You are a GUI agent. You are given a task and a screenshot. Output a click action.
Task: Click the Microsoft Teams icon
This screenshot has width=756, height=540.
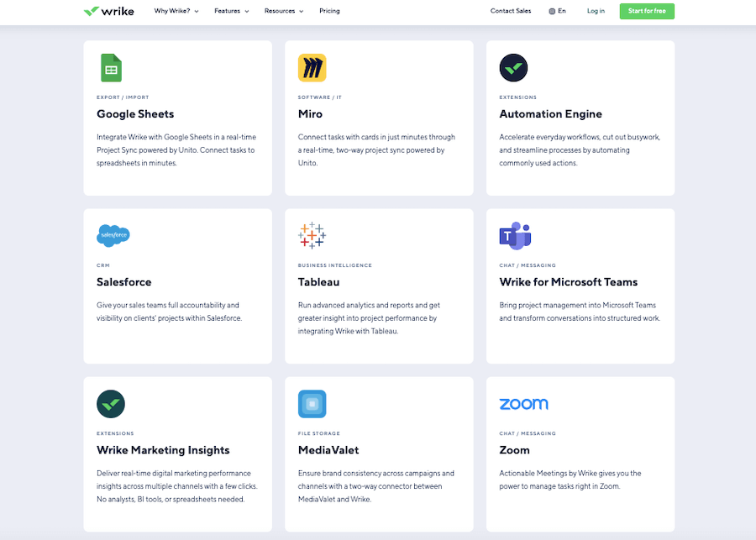click(515, 236)
